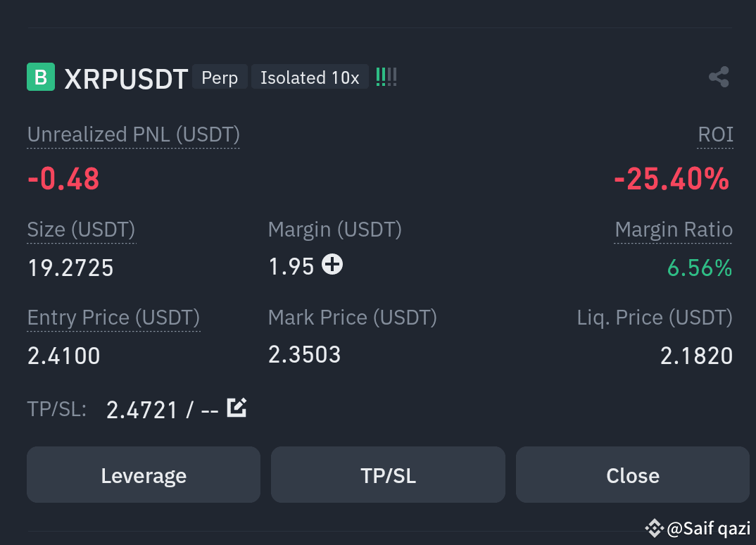Tap the Unrealized PNL (USDT) label
Viewport: 756px width, 545px height.
134,134
